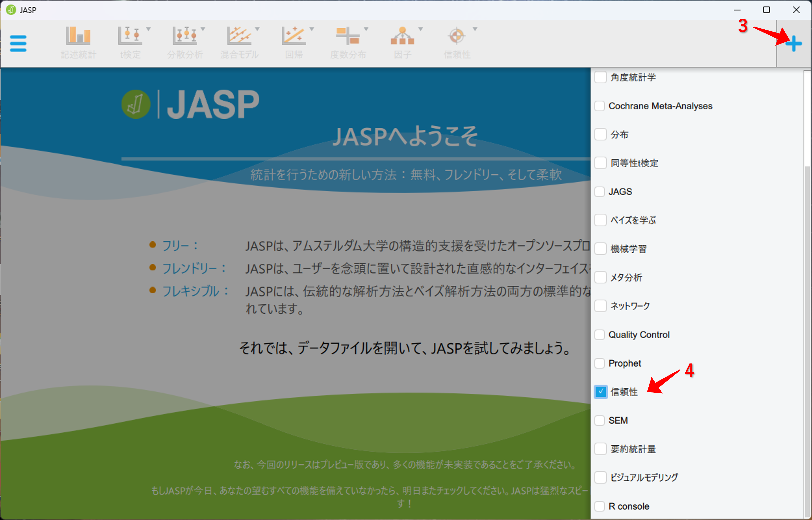The height and width of the screenshot is (520, 812).
Task: Minimize the JASP window
Action: point(737,10)
